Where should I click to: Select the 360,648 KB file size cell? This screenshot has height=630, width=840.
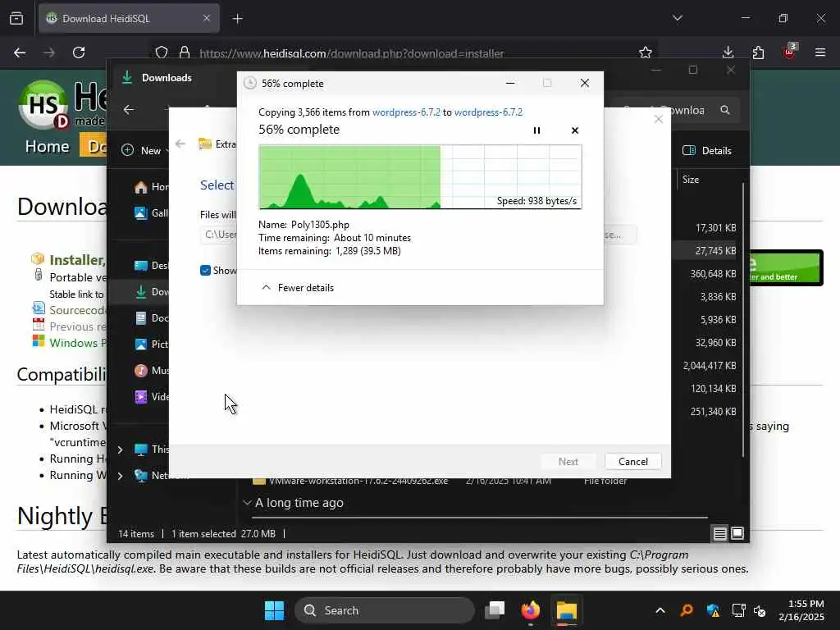(x=713, y=274)
